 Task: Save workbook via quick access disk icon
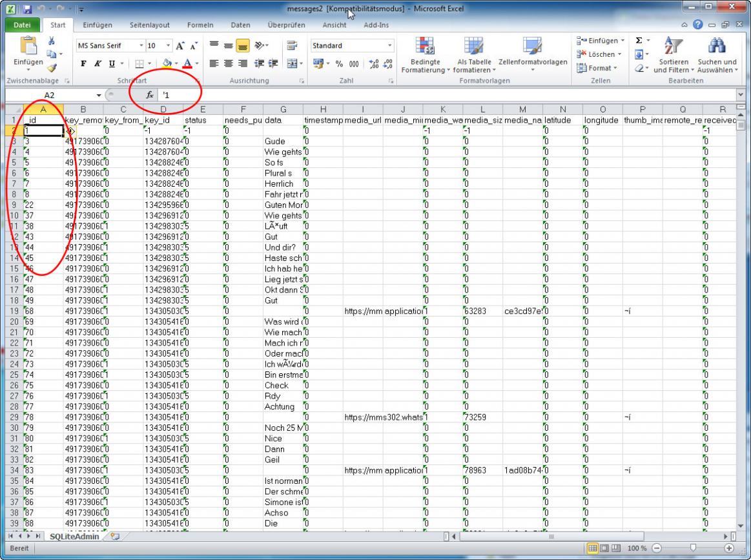[27, 8]
